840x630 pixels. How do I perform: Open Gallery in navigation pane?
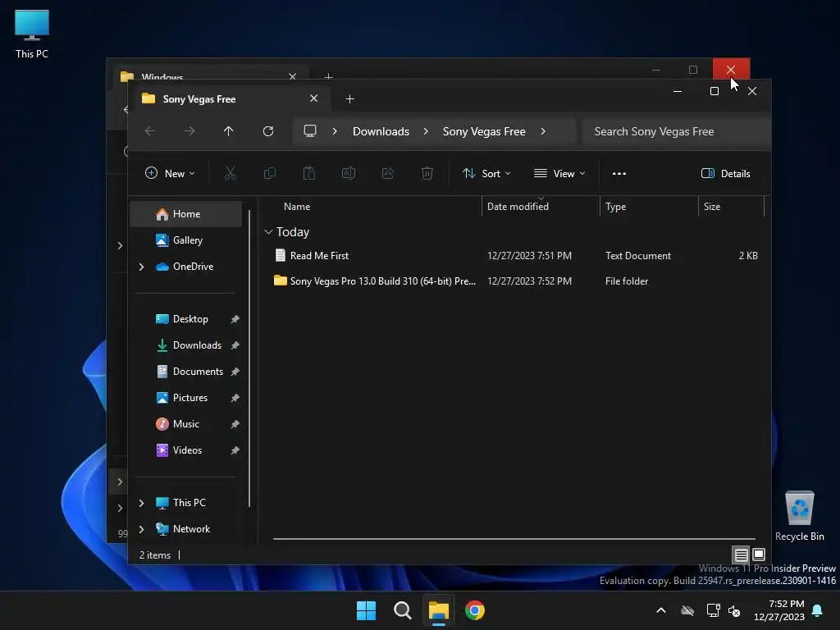pyautogui.click(x=186, y=240)
